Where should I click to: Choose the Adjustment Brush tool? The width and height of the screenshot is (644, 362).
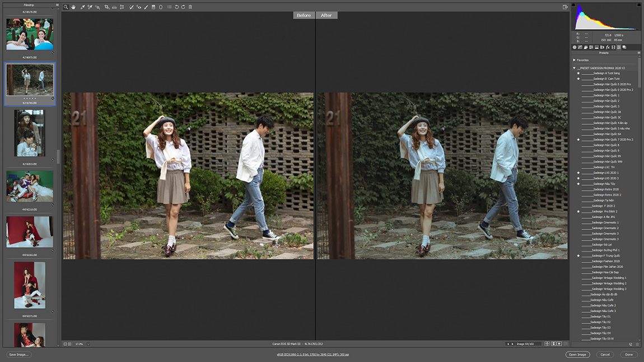[146, 7]
